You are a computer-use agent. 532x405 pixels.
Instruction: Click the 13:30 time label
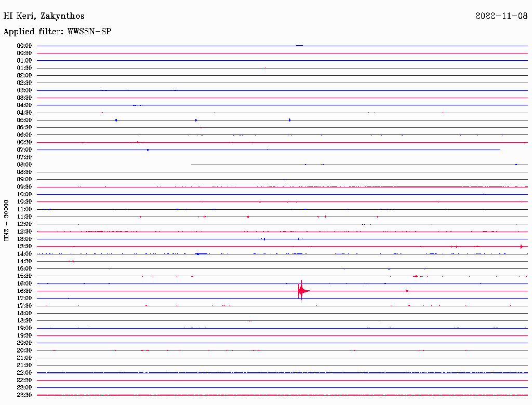coord(24,247)
